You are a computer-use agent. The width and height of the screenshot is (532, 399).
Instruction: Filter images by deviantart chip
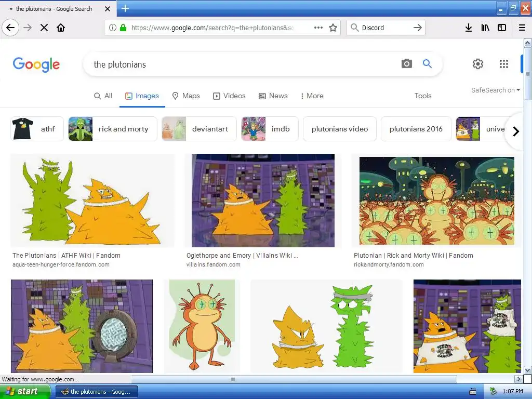coord(199,129)
